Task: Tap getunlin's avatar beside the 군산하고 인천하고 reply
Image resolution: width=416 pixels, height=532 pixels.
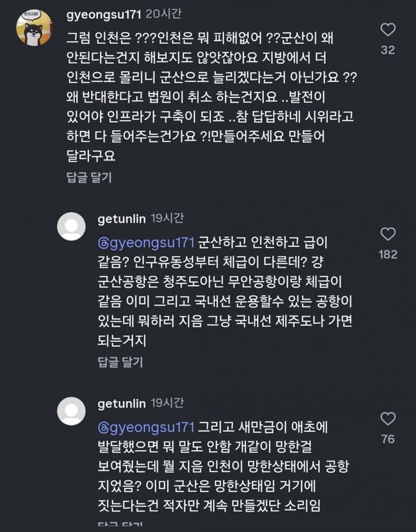Action: tap(71, 226)
